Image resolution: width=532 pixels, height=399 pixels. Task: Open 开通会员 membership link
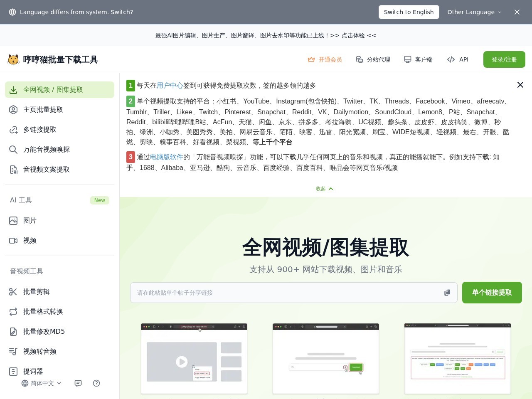tap(330, 59)
